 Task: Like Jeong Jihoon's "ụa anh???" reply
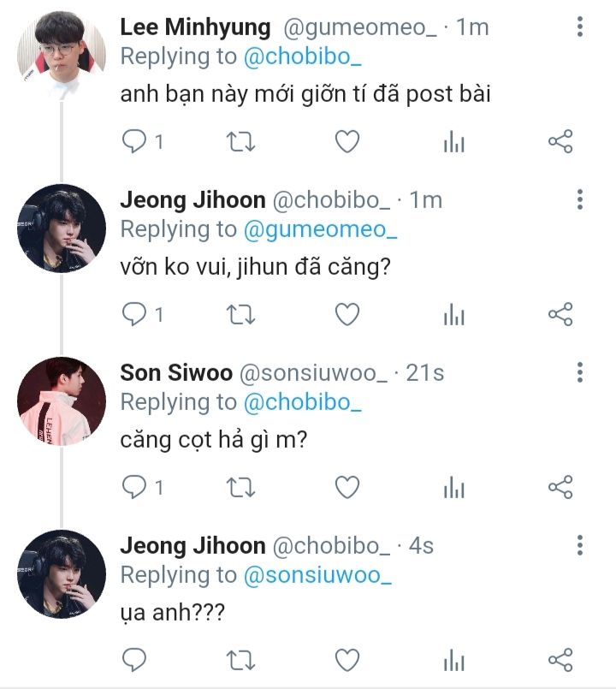(346, 659)
